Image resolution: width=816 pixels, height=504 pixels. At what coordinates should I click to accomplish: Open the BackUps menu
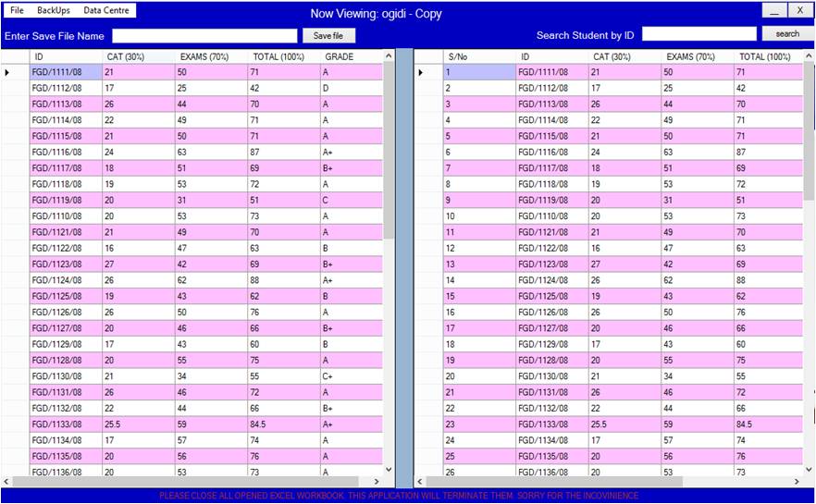(x=54, y=10)
